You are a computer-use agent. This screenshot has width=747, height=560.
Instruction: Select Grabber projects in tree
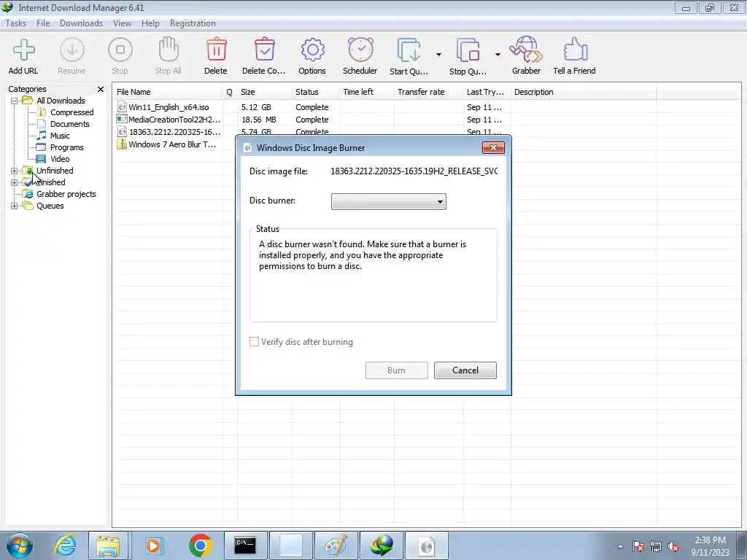pyautogui.click(x=66, y=194)
